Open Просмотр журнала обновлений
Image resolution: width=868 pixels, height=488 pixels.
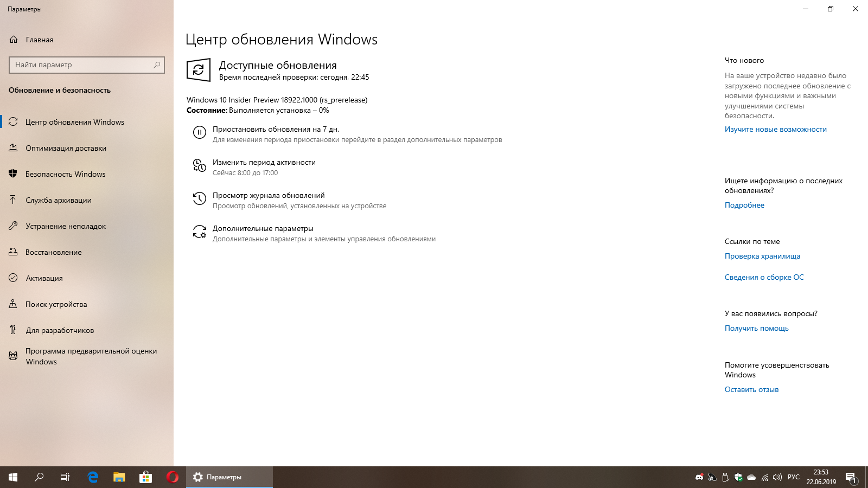pyautogui.click(x=269, y=195)
